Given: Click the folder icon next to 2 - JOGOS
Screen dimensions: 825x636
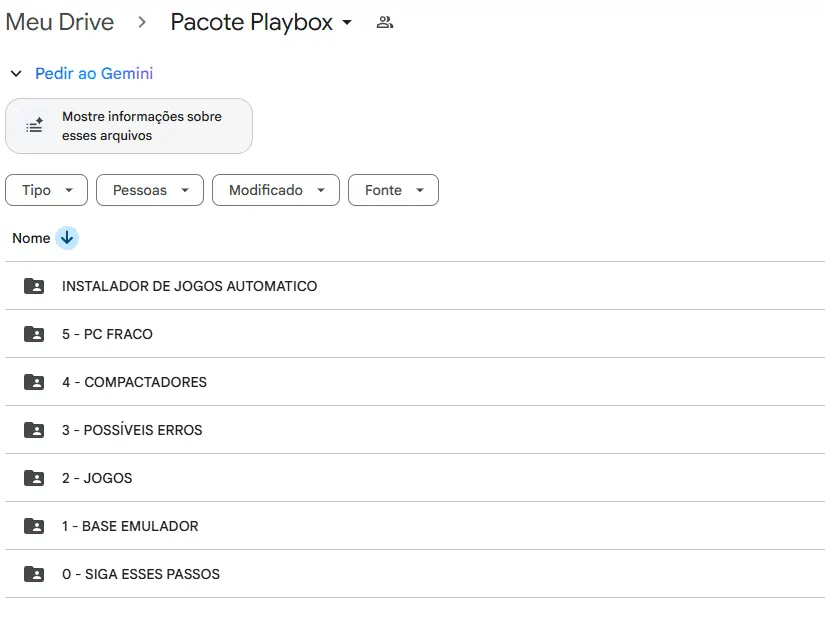Looking at the screenshot, I should [x=33, y=478].
